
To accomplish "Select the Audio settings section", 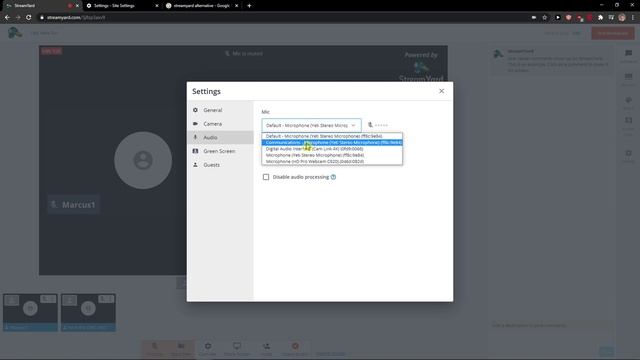I will 220,138.
